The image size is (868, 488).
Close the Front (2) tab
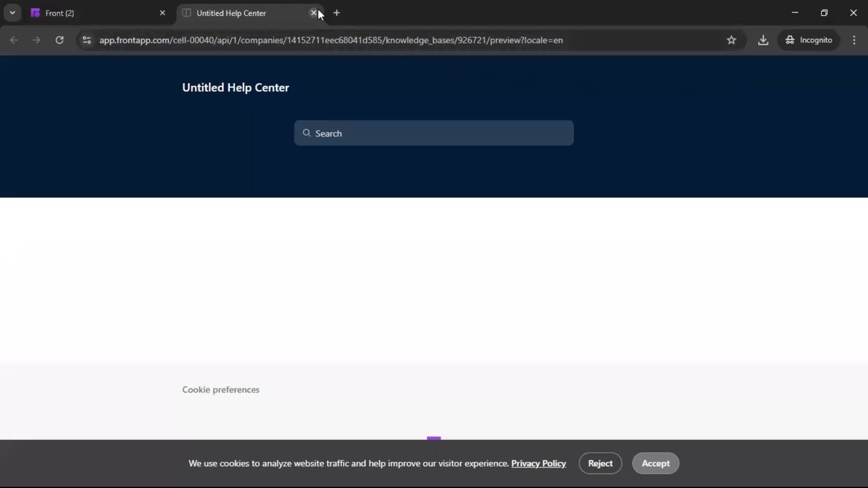(163, 13)
